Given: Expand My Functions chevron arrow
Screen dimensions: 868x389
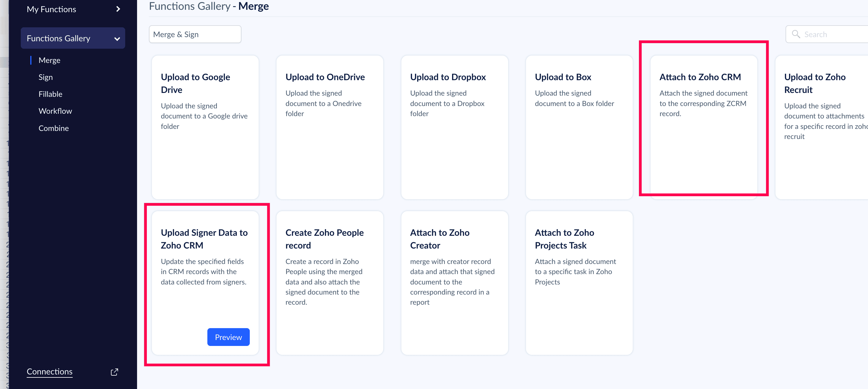Looking at the screenshot, I should 118,9.
